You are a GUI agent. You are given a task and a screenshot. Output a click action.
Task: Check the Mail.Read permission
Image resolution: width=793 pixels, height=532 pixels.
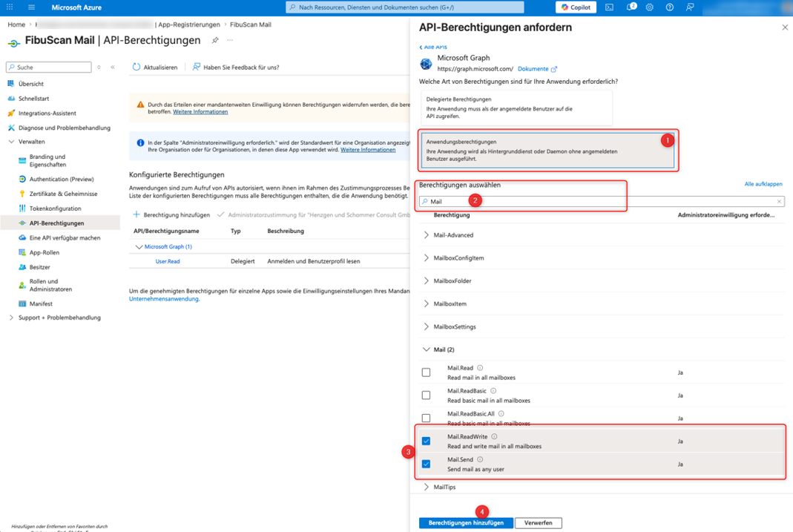tap(427, 372)
